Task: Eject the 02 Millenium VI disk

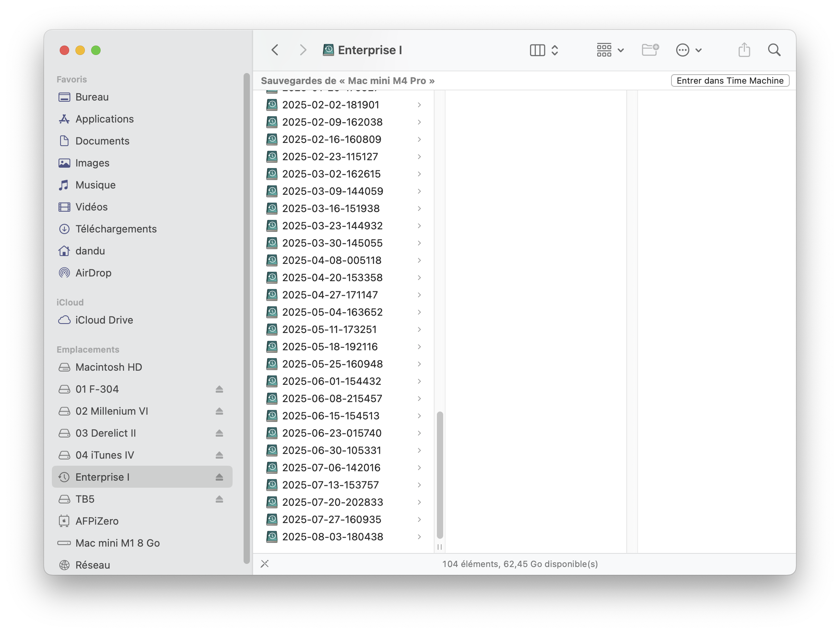Action: point(219,411)
